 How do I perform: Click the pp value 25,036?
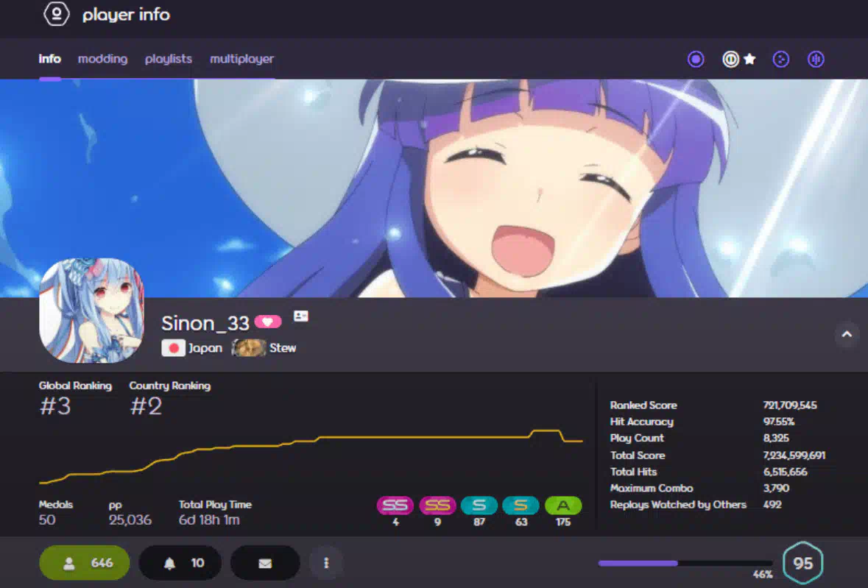tap(130, 520)
